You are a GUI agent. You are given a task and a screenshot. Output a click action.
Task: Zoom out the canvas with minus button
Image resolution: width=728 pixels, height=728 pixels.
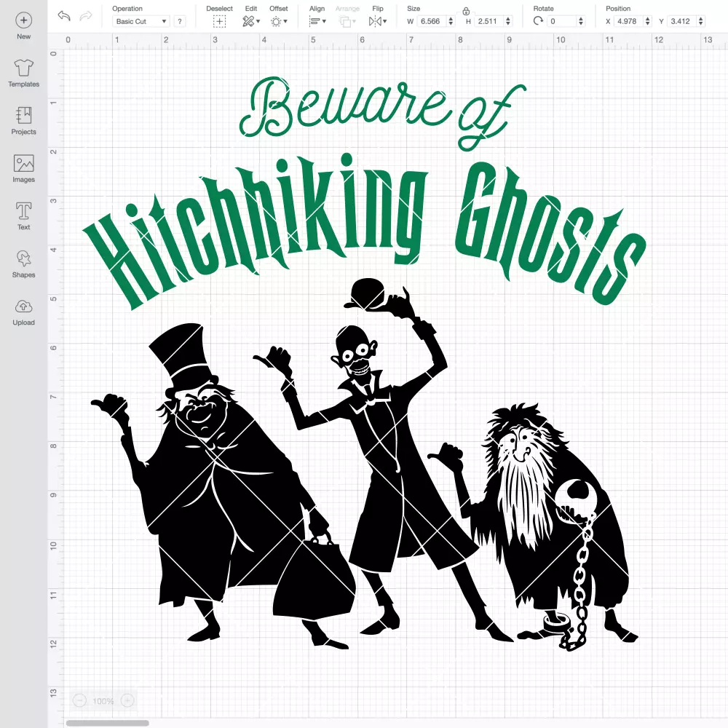click(x=79, y=700)
